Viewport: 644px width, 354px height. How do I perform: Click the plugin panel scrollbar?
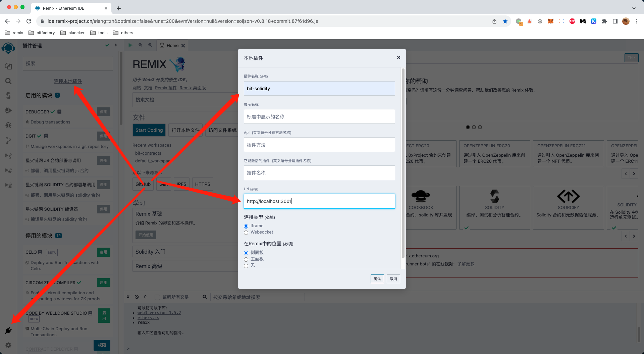pyautogui.click(x=121, y=88)
